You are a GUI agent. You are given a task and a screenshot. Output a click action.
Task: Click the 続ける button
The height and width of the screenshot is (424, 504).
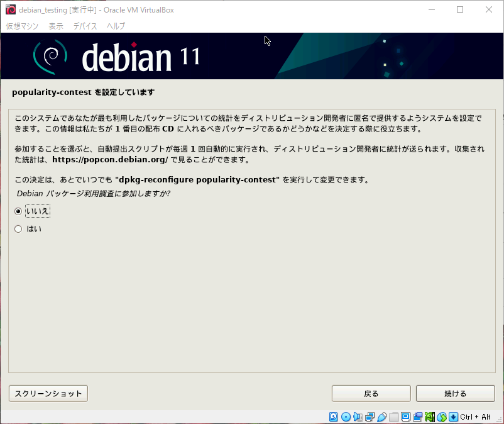[x=456, y=393]
